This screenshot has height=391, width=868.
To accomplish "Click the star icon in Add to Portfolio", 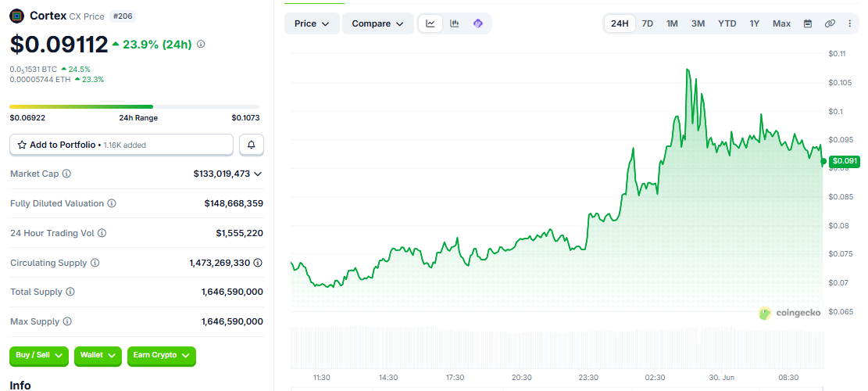I will point(22,145).
